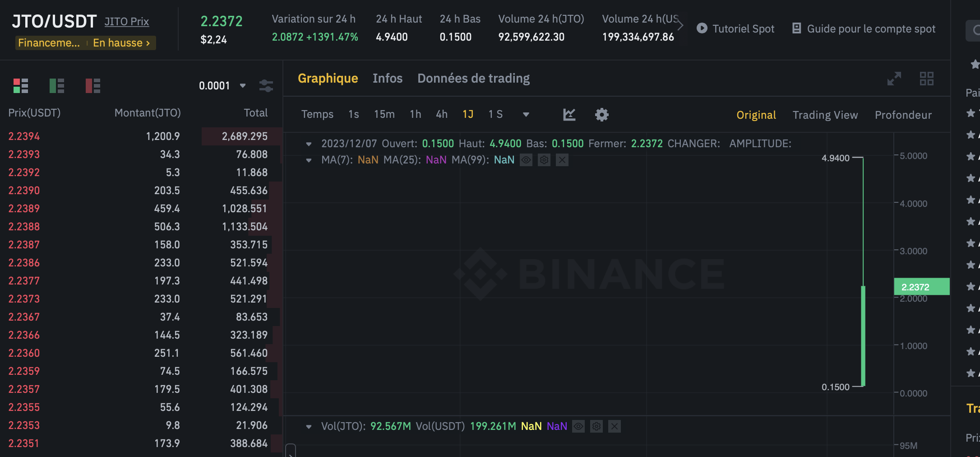Select combined buy and sell order book view
Screen dimensions: 980x457
coord(21,85)
